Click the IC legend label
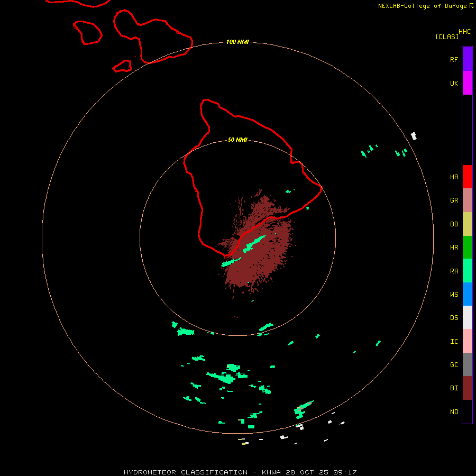This screenshot has width=476, height=476. pos(454,342)
